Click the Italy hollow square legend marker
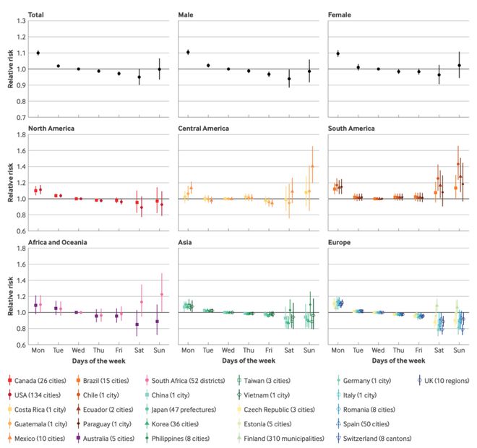 coord(338,395)
